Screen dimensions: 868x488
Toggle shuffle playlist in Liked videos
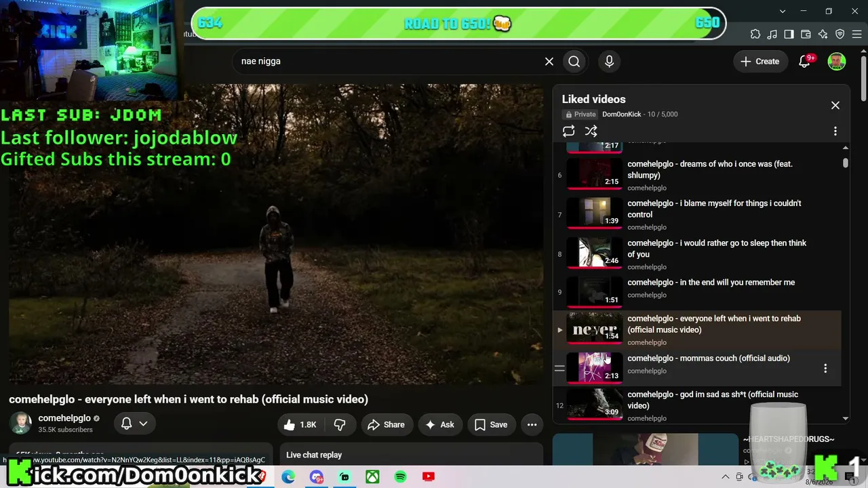[591, 131]
